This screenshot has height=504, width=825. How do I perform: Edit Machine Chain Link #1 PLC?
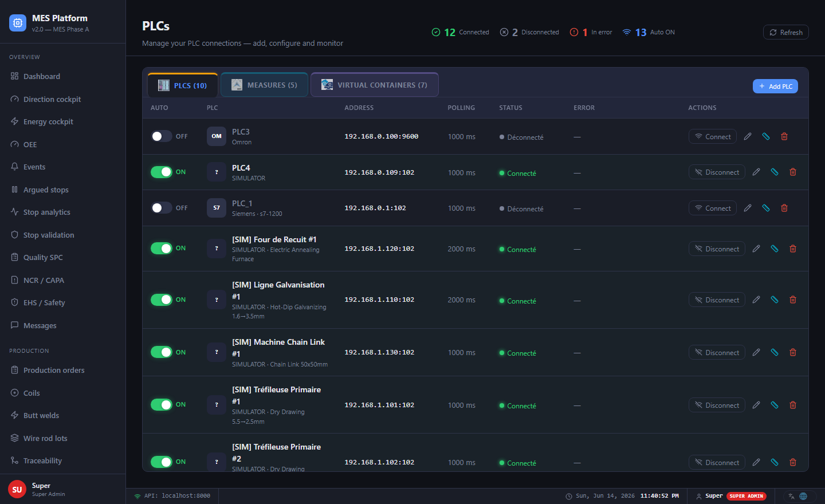click(756, 352)
